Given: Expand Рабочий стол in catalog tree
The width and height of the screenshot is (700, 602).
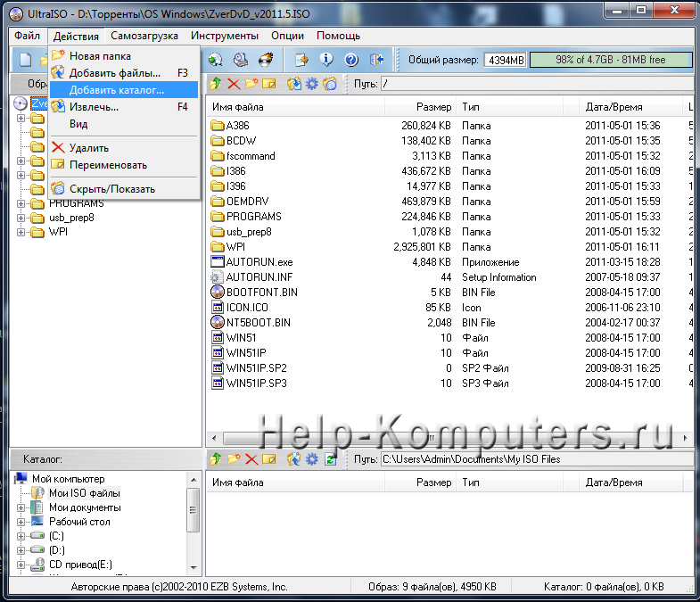Looking at the screenshot, I should 21,522.
